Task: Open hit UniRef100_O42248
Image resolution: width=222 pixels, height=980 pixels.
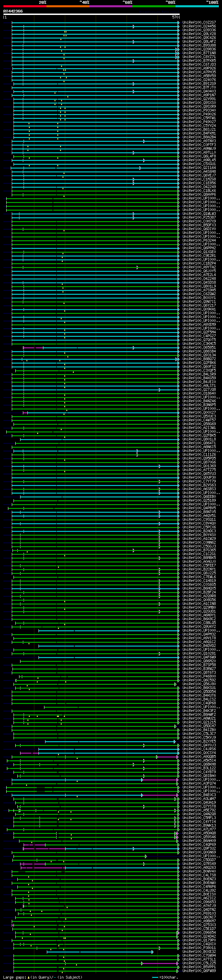Action: coord(199,278)
